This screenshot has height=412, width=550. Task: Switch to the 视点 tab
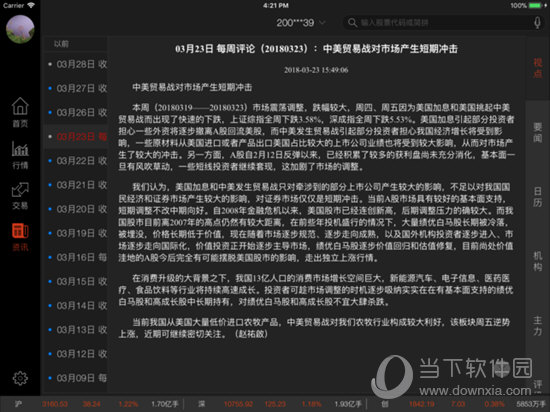click(x=537, y=68)
